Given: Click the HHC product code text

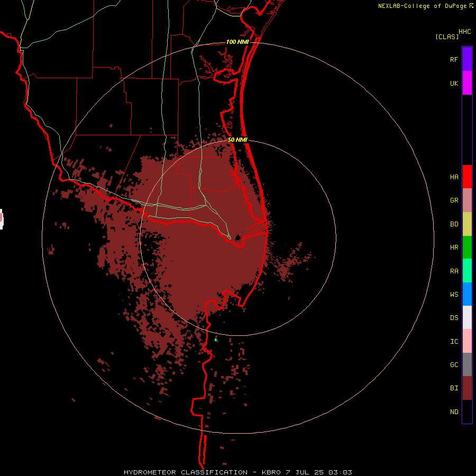Looking at the screenshot, I should [465, 32].
